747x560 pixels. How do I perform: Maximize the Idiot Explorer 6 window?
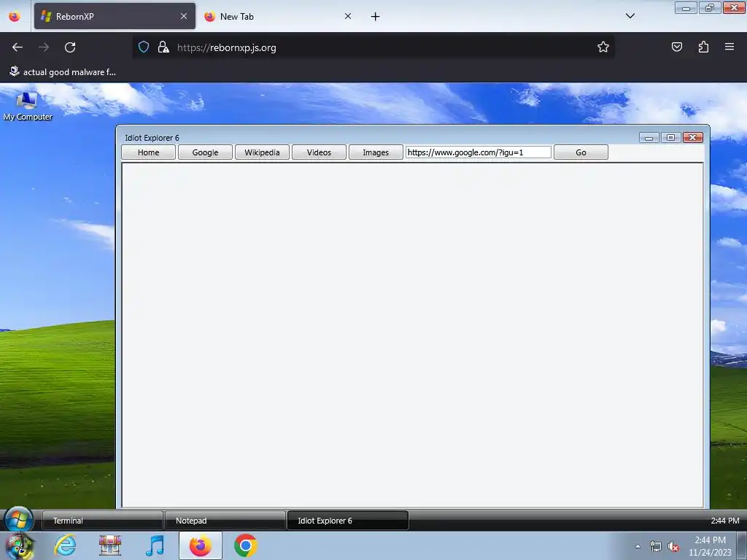[x=671, y=138]
